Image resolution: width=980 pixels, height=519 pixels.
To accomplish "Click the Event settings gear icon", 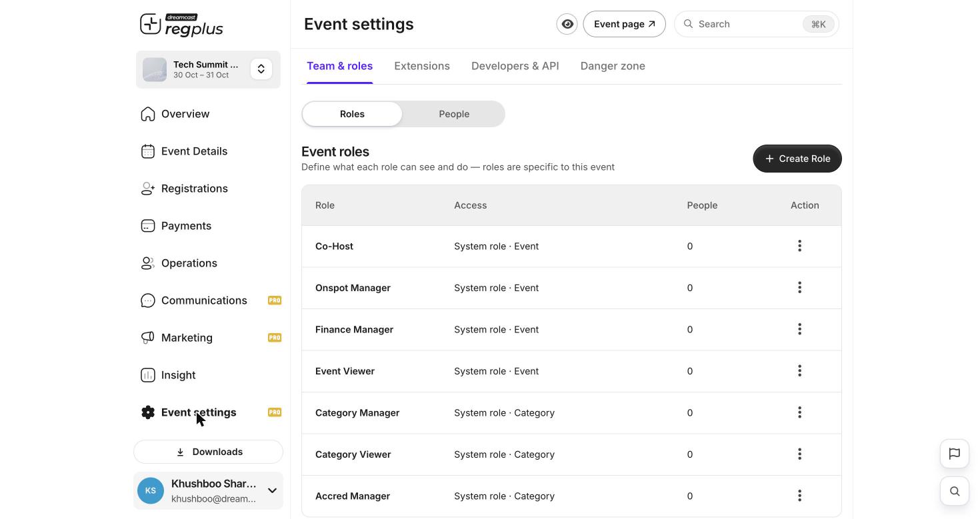I will [x=148, y=412].
